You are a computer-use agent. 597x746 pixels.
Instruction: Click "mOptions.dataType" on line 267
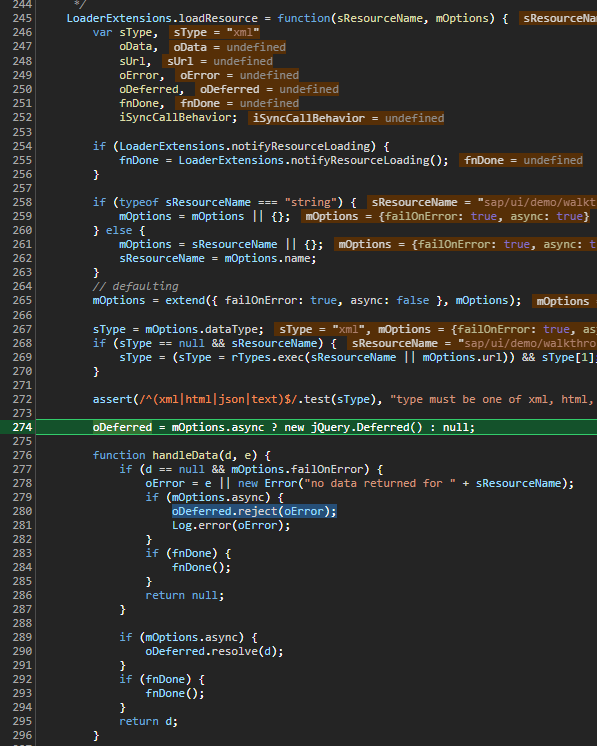(204, 329)
